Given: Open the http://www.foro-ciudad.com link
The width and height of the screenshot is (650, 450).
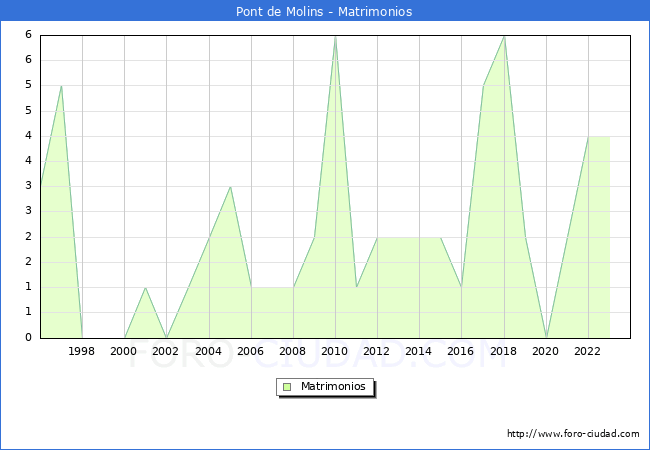Looking at the screenshot, I should [573, 434].
